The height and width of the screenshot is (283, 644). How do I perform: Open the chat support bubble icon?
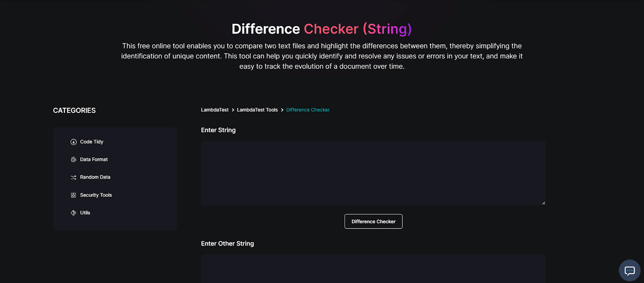pyautogui.click(x=629, y=270)
